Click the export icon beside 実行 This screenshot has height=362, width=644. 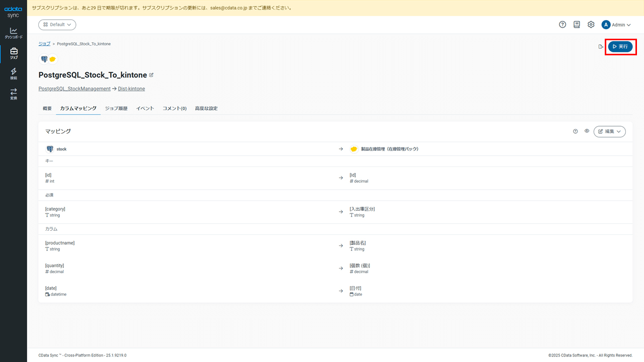pos(601,47)
